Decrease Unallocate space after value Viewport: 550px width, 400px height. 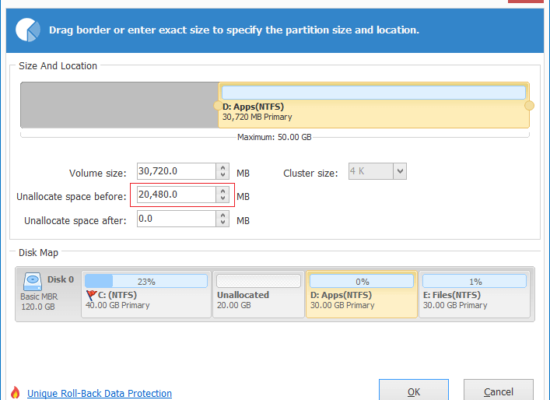click(x=223, y=222)
